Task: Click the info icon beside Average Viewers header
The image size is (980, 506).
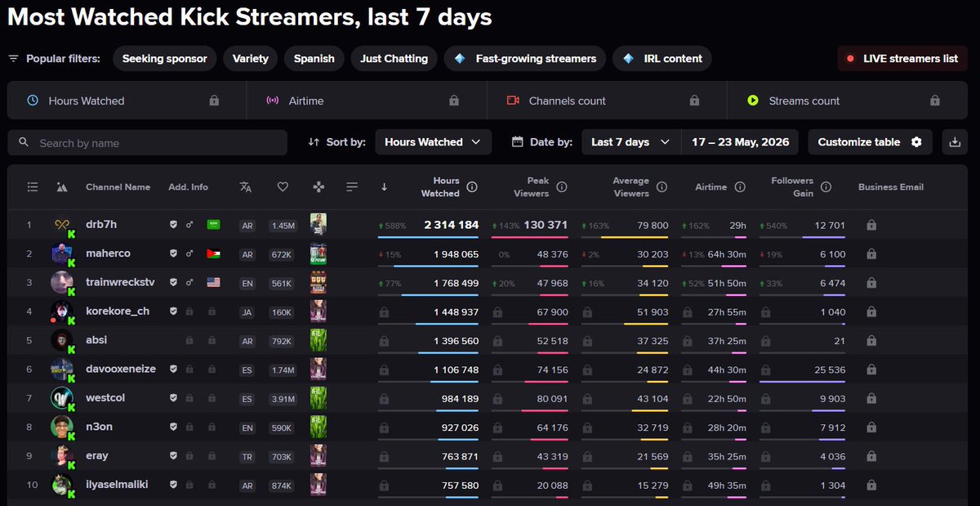Action: click(x=661, y=187)
